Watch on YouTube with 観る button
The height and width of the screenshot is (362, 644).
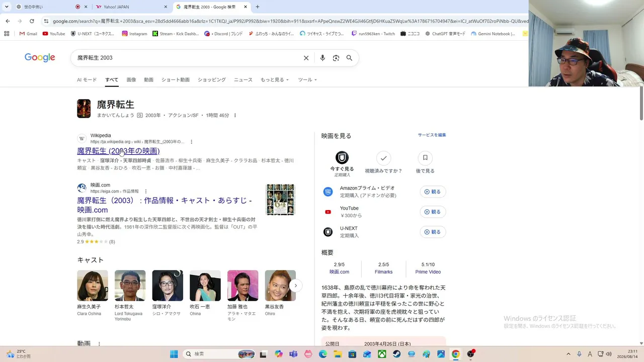[433, 212]
